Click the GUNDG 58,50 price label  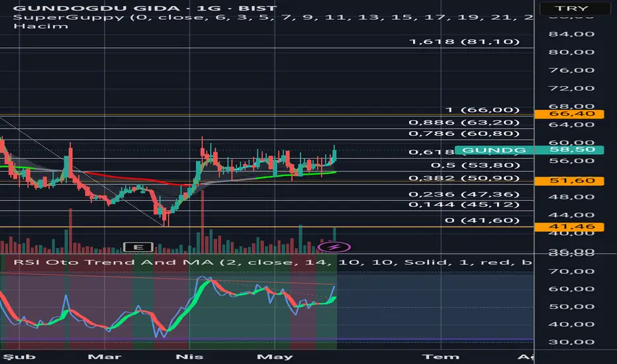coord(529,150)
